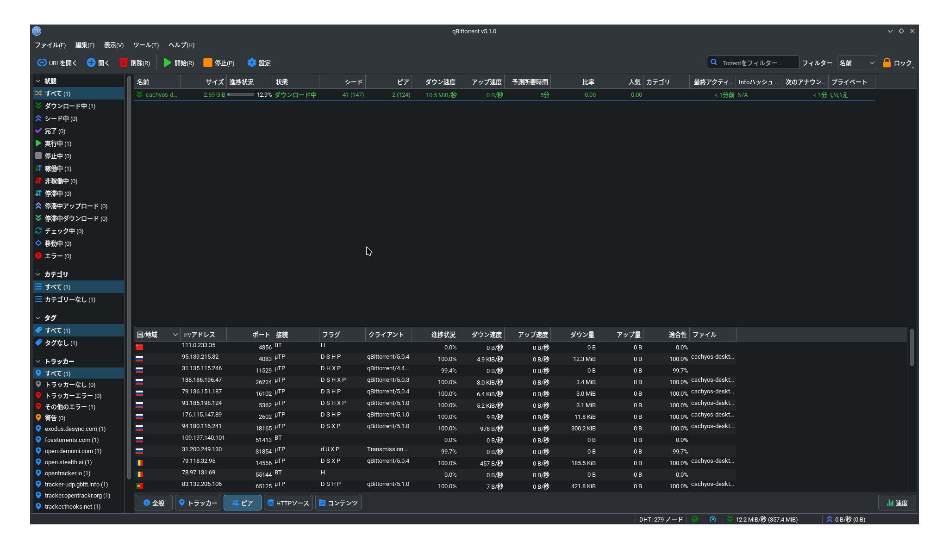Viewport: 949px width, 560px height.
Task: Select peer 95.139.215.32 row
Action: (x=435, y=359)
